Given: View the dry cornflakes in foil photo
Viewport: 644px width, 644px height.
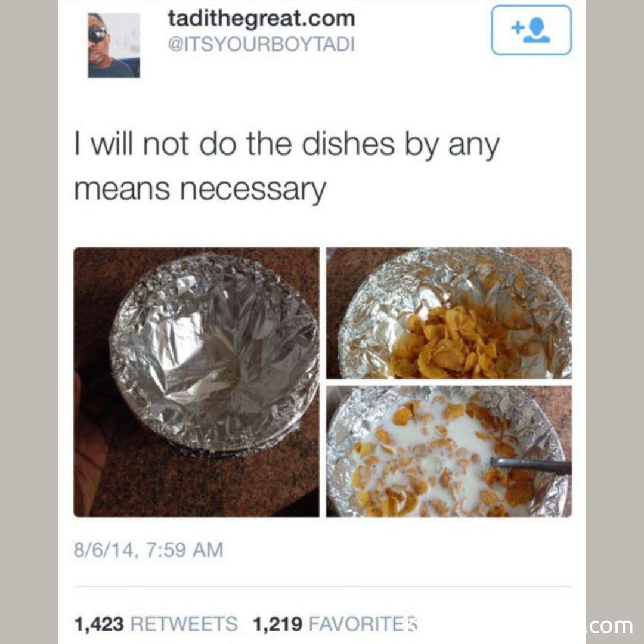Looking at the screenshot, I should point(449,313).
